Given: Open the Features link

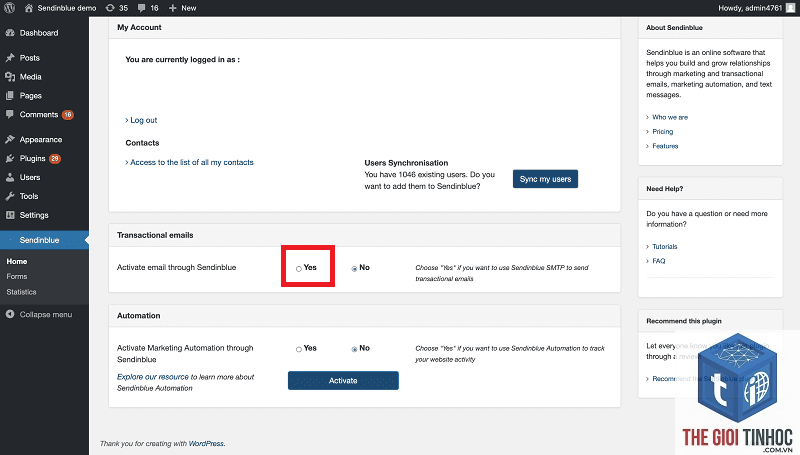Looking at the screenshot, I should tap(665, 146).
